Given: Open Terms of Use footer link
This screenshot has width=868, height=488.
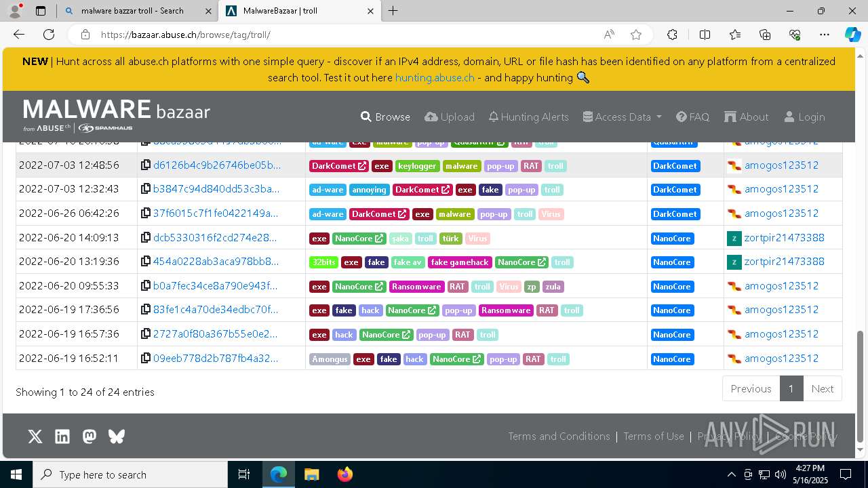Looking at the screenshot, I should (x=654, y=436).
